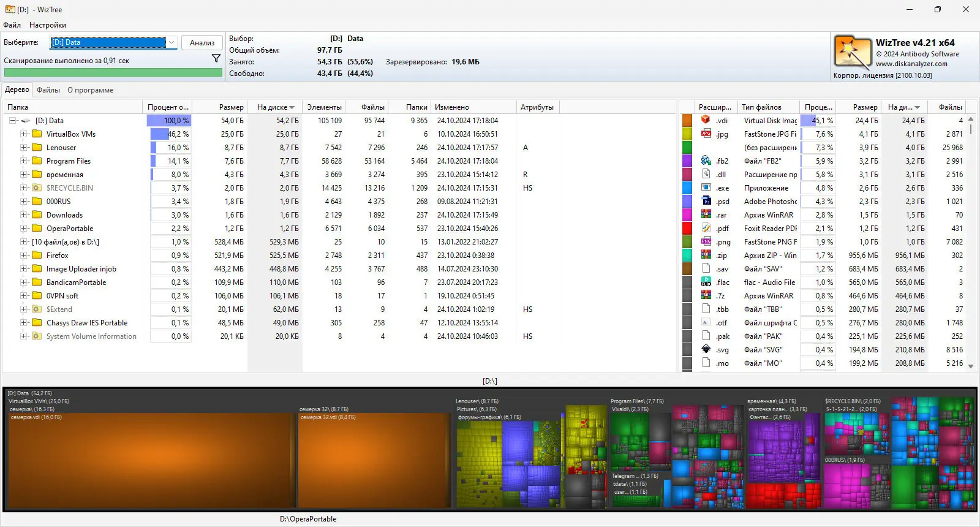Click the Анализ button
980x527 pixels.
coord(202,42)
